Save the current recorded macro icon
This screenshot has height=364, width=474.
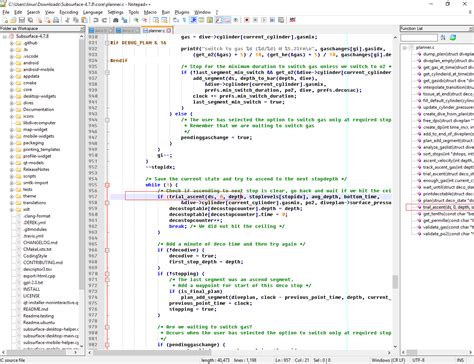281,20
